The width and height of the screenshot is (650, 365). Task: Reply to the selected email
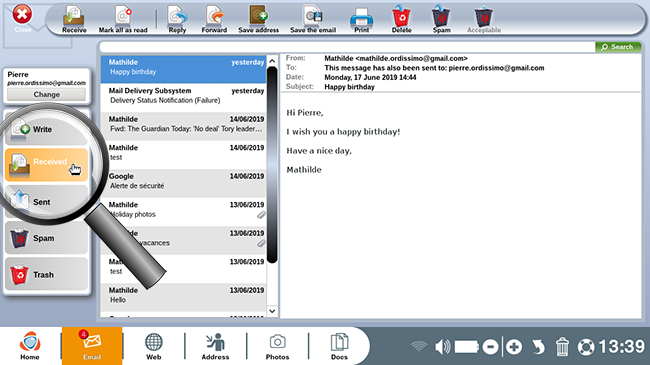(177, 19)
